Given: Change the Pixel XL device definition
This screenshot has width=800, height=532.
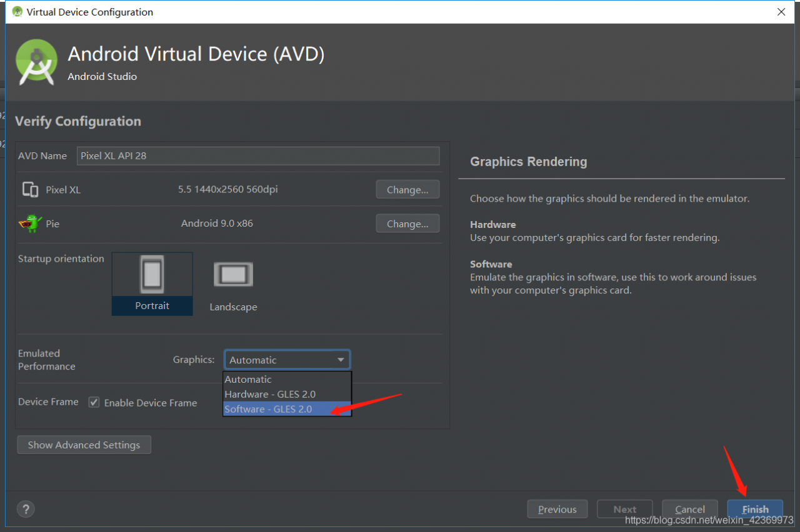Looking at the screenshot, I should (407, 190).
